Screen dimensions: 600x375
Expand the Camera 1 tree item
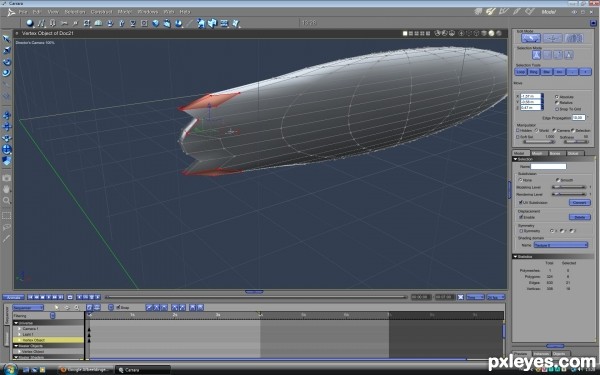(x=20, y=329)
